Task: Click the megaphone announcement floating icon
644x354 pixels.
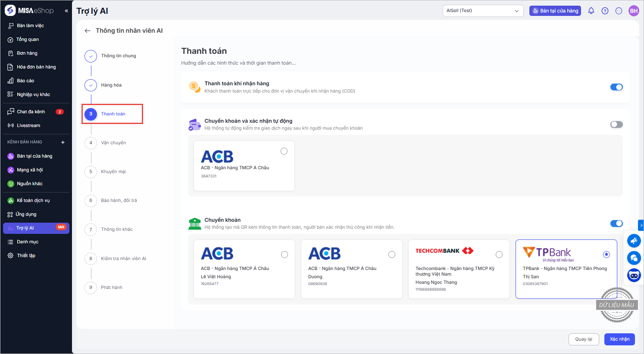Action: click(x=634, y=241)
